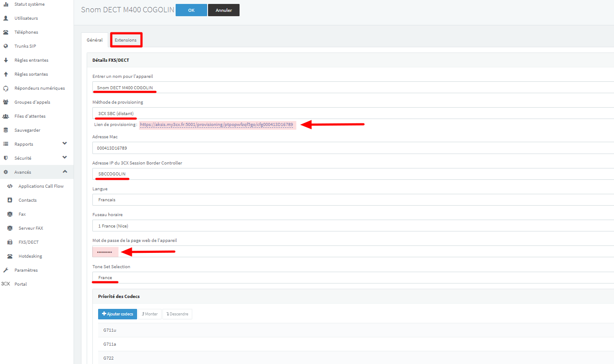614x364 pixels.
Task: Click the Répondeurs numériques headset icon
Action: pos(6,88)
